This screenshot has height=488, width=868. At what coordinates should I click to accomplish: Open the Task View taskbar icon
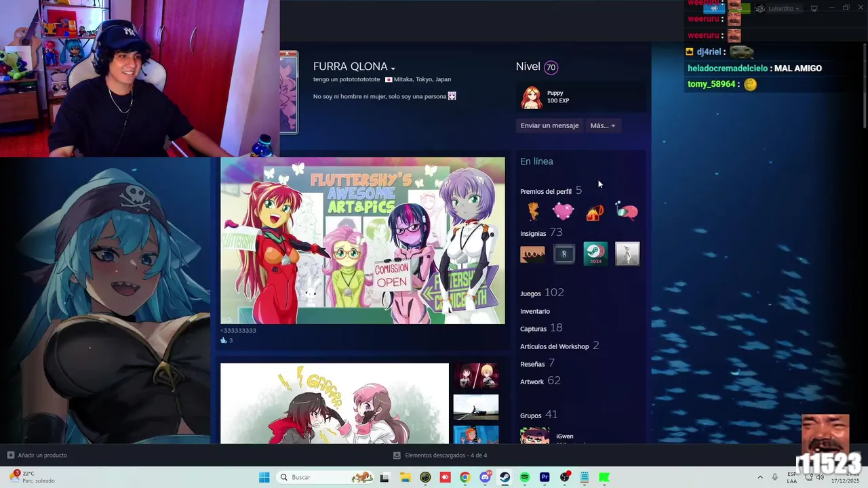coord(384,477)
